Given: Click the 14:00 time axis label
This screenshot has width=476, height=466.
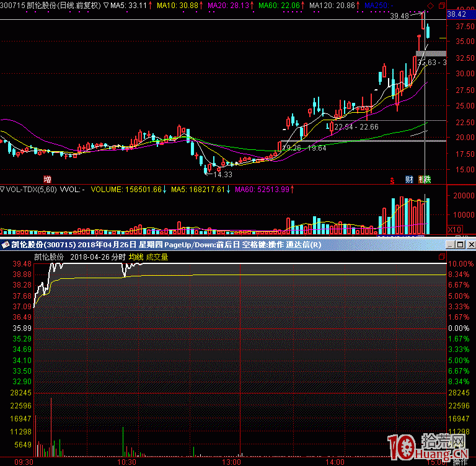Looking at the screenshot, I should [x=335, y=462].
